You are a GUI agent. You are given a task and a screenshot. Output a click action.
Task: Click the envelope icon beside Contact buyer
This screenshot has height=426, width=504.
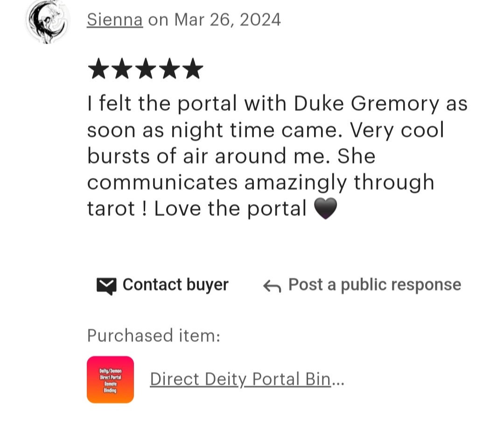tap(106, 286)
